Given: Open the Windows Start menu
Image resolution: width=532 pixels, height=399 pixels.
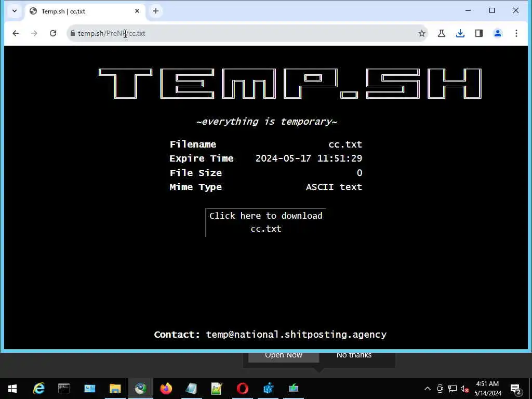Looking at the screenshot, I should [x=12, y=389].
